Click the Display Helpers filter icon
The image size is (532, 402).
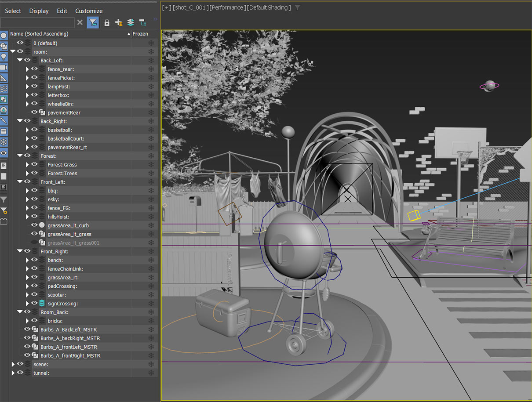[4, 78]
